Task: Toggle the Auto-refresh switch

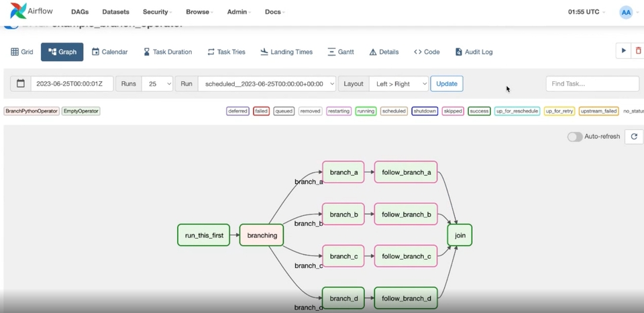Action: pos(575,137)
